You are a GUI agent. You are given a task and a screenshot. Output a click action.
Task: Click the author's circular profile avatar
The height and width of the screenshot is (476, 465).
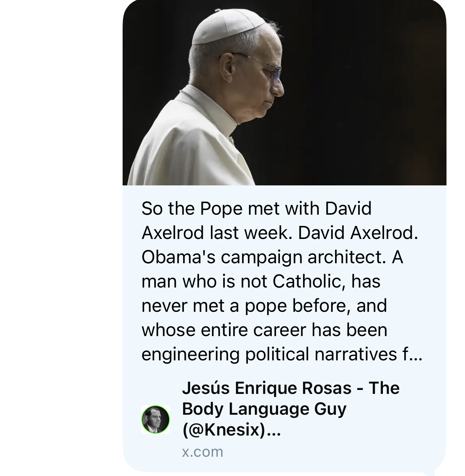point(155,419)
